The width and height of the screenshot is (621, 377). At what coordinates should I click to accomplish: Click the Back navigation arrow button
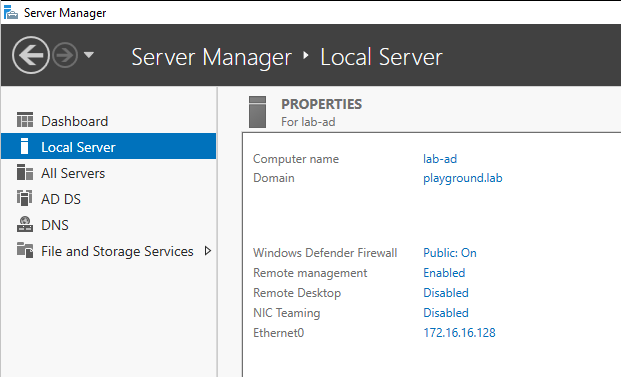(31, 55)
